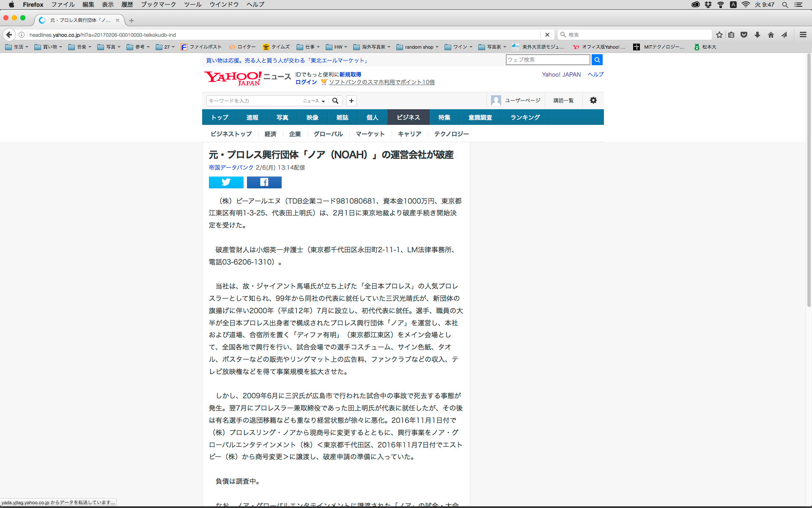Click the news search magnifier icon

(335, 101)
